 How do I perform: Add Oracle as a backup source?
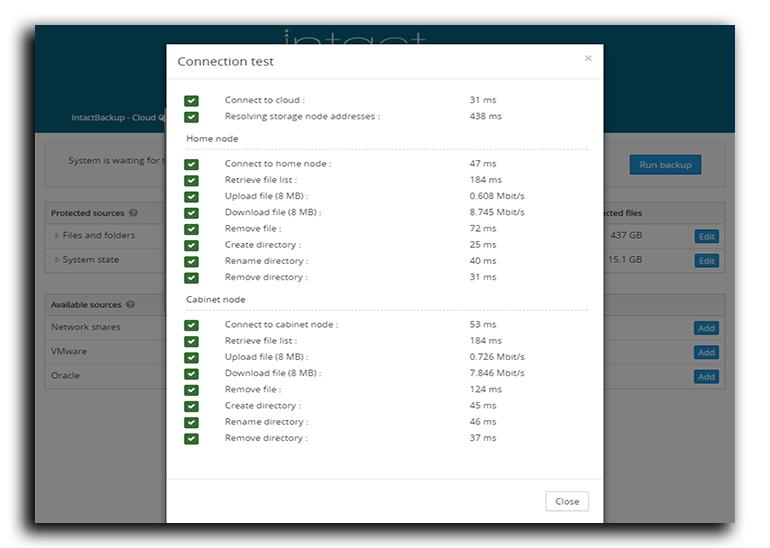[x=706, y=377]
